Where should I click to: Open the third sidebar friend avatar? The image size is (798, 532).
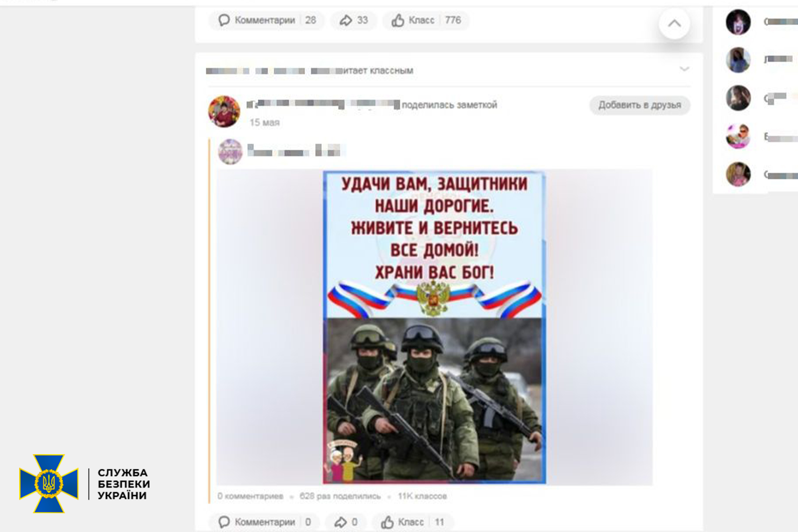[x=738, y=98]
